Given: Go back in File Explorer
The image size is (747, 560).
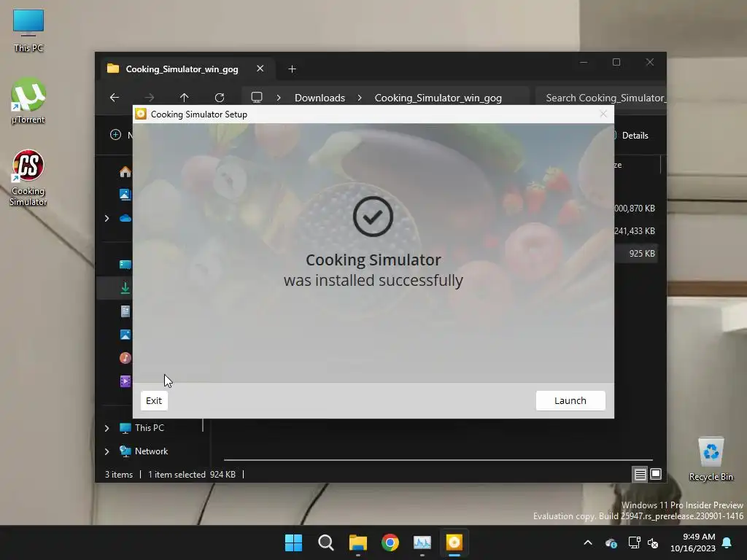Looking at the screenshot, I should [x=115, y=98].
